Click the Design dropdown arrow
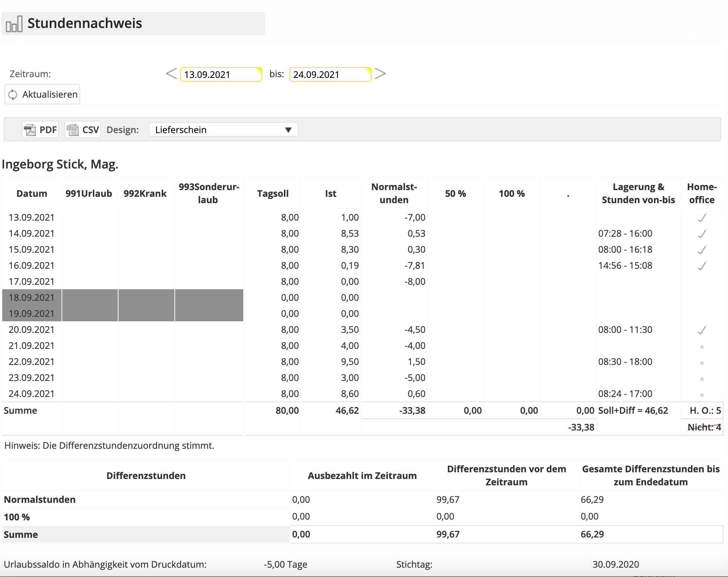This screenshot has width=728, height=577. [x=288, y=130]
